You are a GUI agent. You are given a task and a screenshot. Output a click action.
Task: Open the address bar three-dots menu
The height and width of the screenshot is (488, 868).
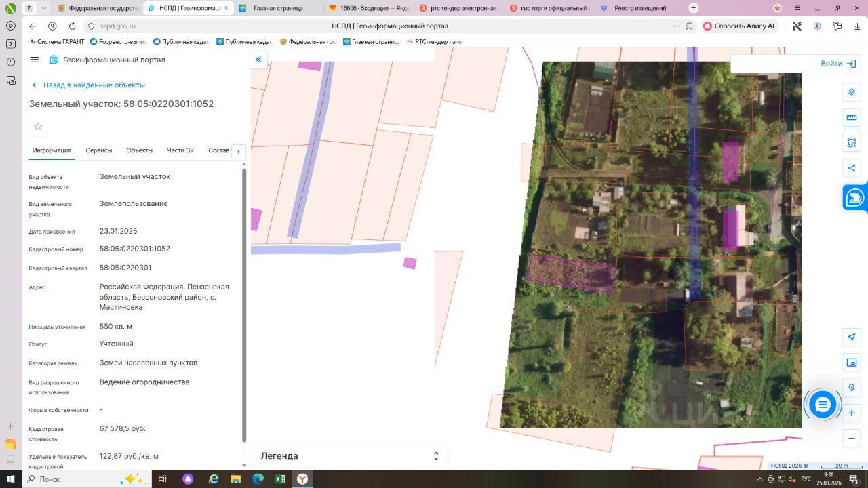click(x=677, y=26)
